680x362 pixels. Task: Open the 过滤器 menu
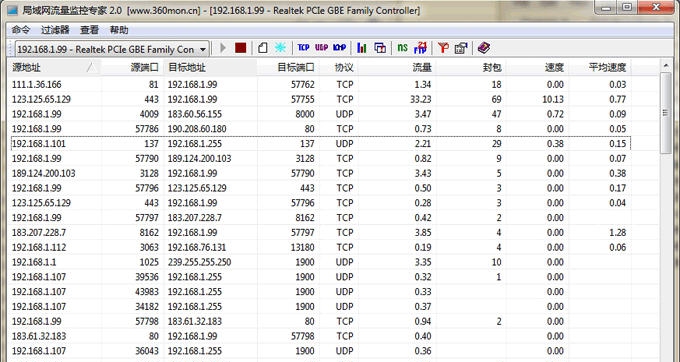click(55, 30)
